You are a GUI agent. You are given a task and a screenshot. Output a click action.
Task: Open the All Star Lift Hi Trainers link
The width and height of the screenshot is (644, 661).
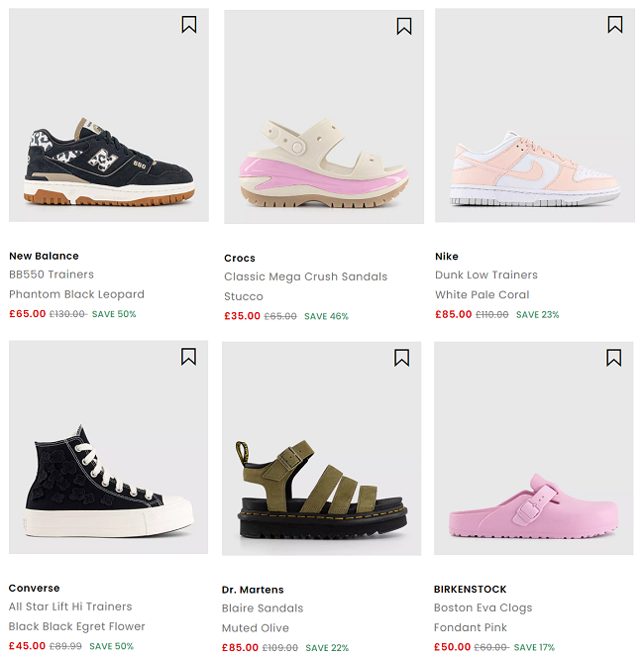click(x=70, y=606)
